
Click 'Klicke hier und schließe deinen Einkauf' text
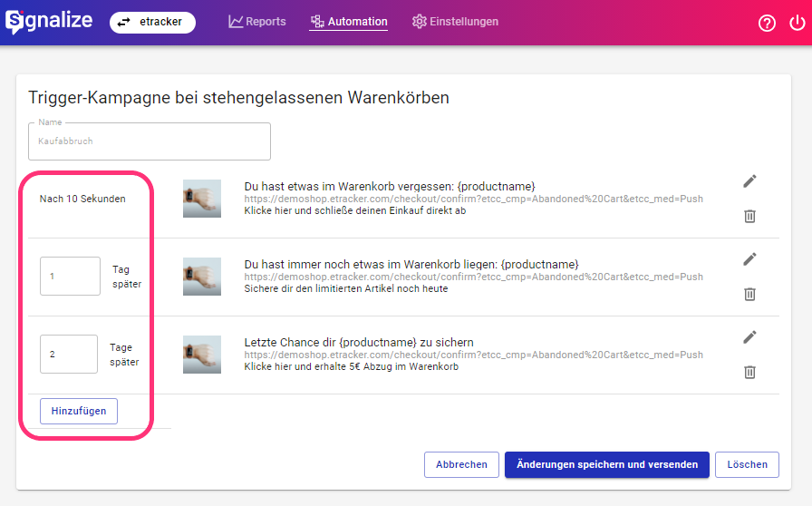[x=354, y=210]
